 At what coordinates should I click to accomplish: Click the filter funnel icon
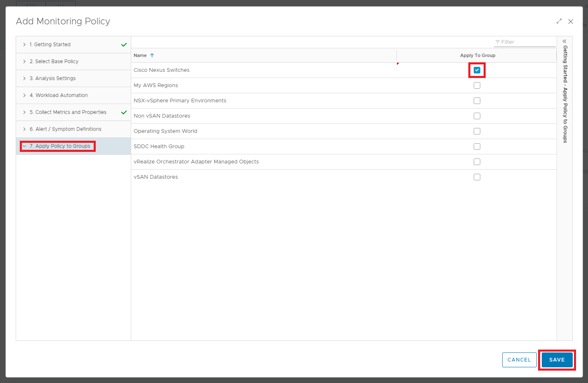[x=498, y=42]
